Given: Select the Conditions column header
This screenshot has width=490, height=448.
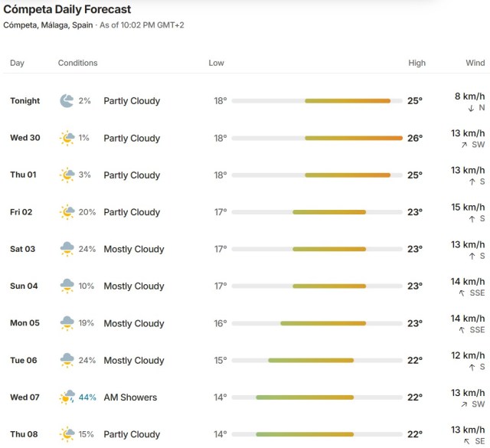Looking at the screenshot, I should (x=78, y=63).
